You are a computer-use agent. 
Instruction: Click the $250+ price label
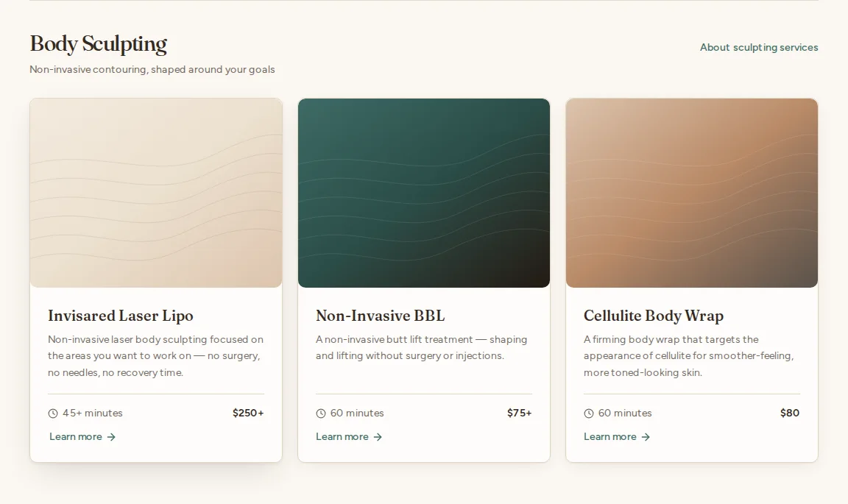click(248, 414)
